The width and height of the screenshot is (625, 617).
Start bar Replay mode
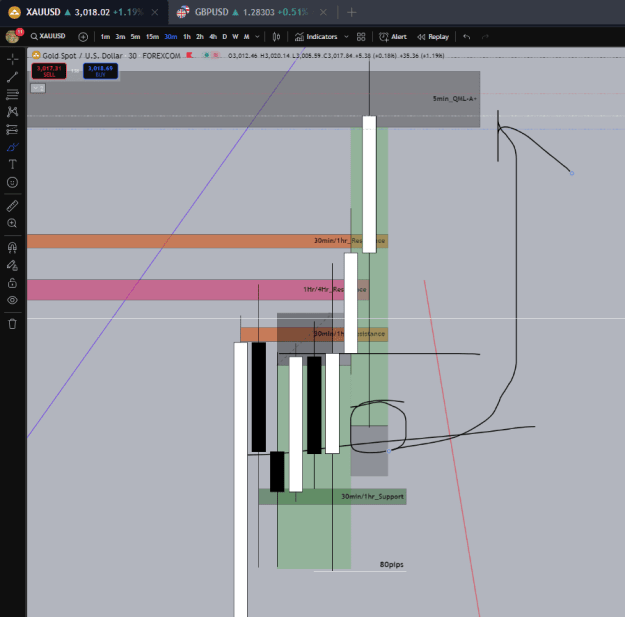(433, 37)
